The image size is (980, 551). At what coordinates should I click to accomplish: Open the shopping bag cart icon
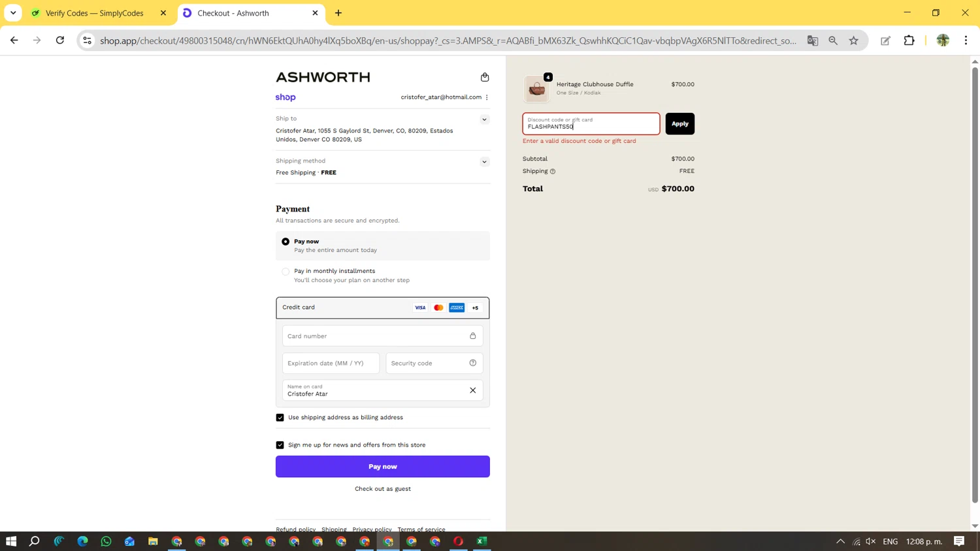485,77
